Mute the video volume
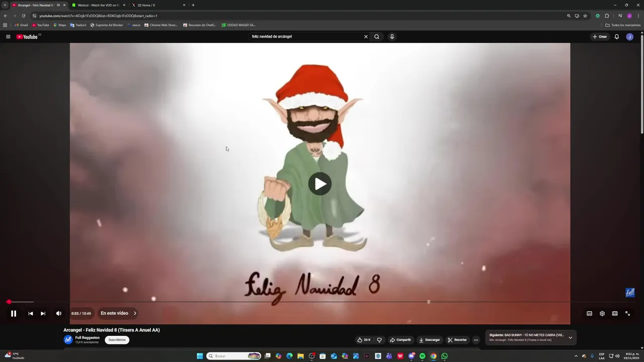This screenshot has height=362, width=644. [58, 313]
